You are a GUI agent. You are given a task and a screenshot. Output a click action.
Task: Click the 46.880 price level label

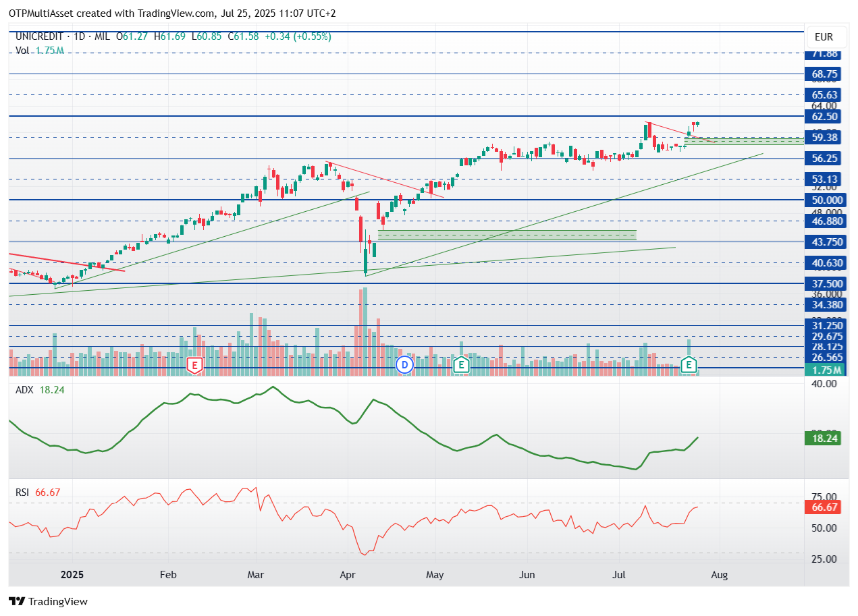click(827, 221)
